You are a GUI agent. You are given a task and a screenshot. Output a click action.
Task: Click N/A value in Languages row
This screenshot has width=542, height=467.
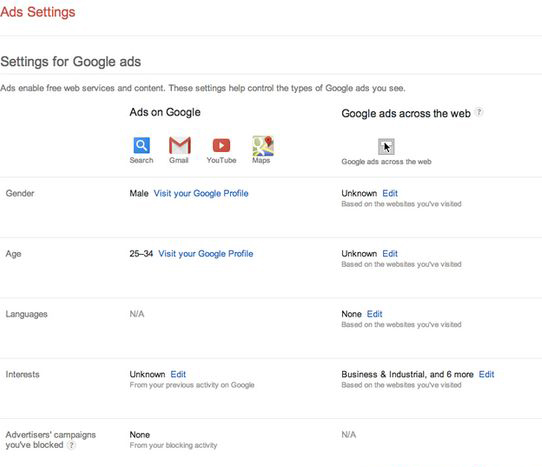[137, 314]
